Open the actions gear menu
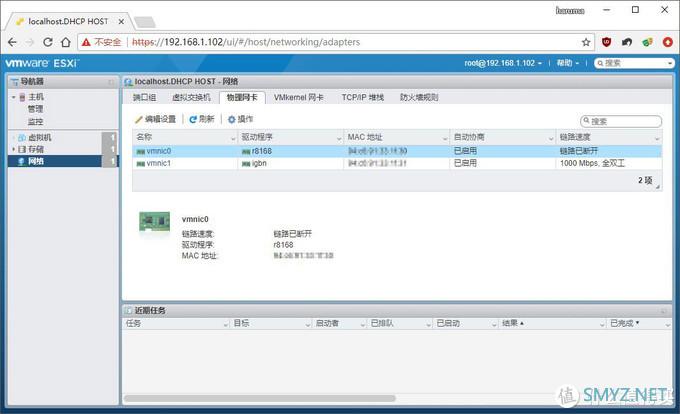 240,119
